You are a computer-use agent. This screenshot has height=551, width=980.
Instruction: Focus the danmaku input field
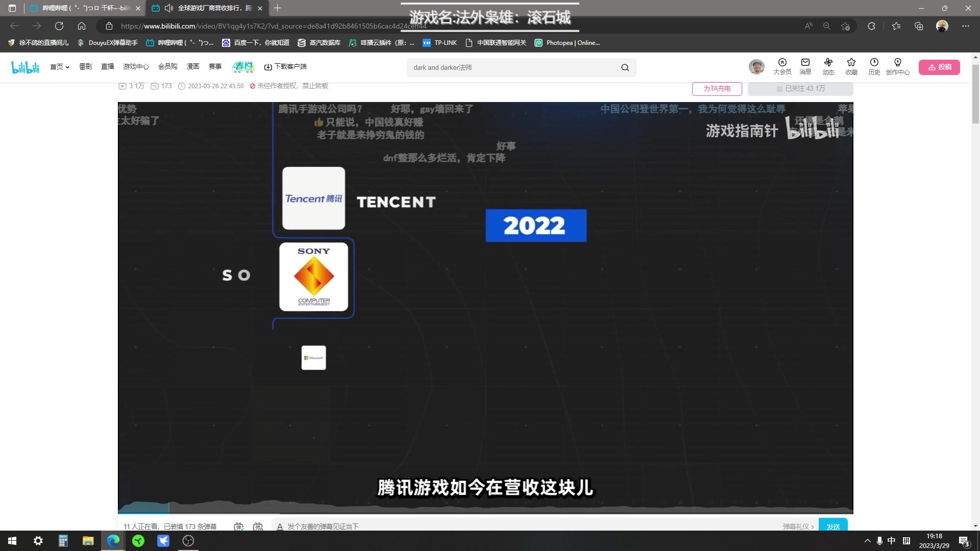tap(531, 527)
